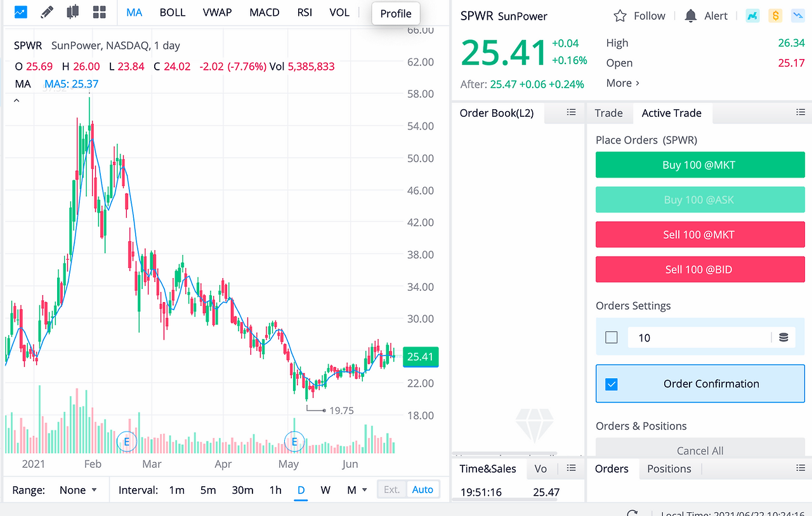This screenshot has width=812, height=516.
Task: Switch to candlestick chart icon
Action: tap(73, 12)
